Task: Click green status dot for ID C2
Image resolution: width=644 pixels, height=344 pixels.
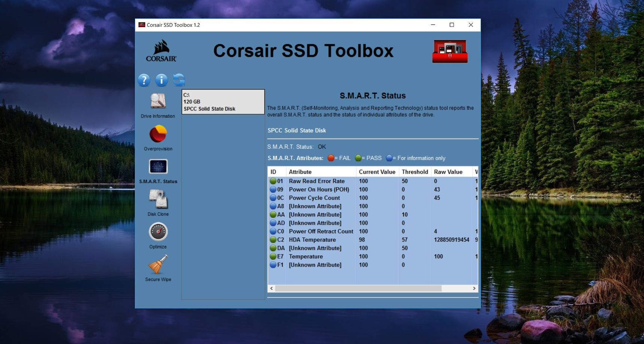Action: pyautogui.click(x=273, y=240)
